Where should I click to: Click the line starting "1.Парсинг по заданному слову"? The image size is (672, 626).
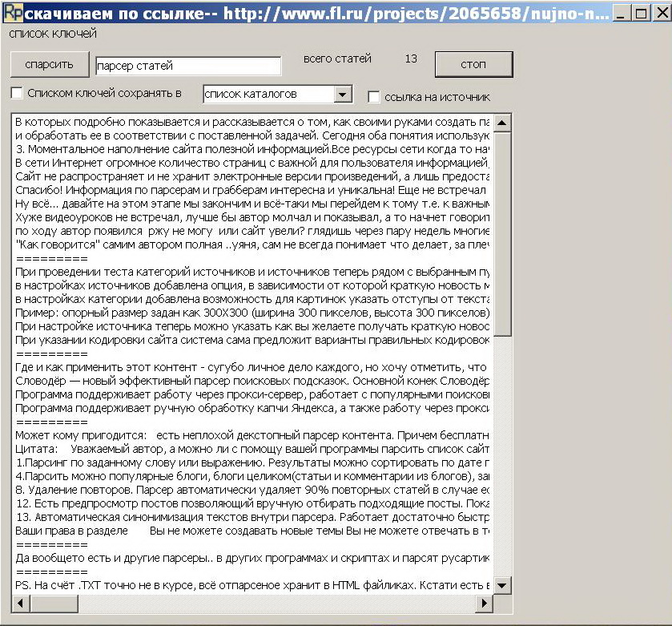252,462
